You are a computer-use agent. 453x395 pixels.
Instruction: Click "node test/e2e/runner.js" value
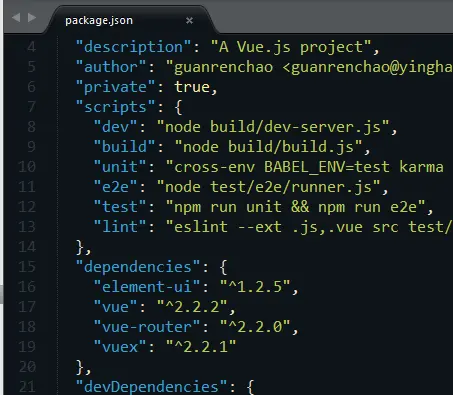point(269,187)
